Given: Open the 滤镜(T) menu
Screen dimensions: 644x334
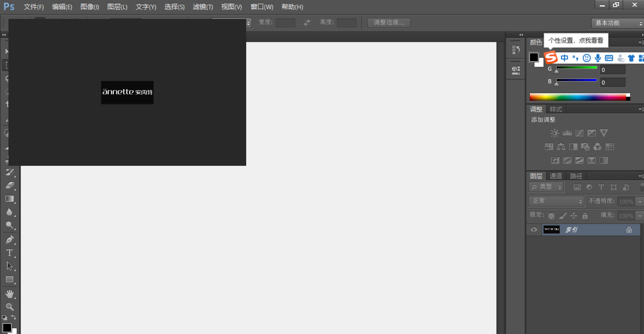Looking at the screenshot, I should [203, 7].
